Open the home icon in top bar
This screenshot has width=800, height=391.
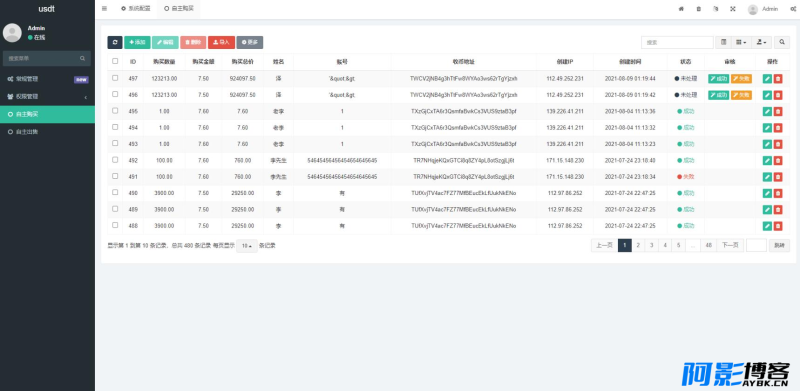point(681,9)
